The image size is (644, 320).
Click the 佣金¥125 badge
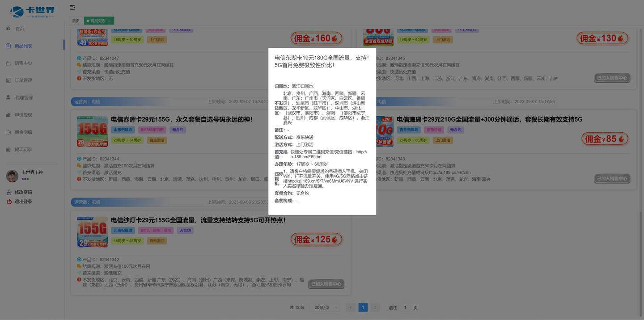click(317, 240)
